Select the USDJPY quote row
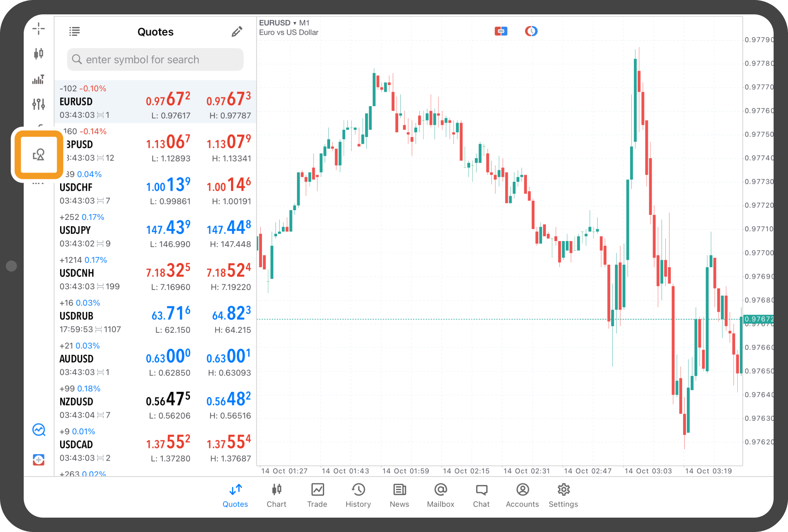This screenshot has width=788, height=532. (x=155, y=230)
